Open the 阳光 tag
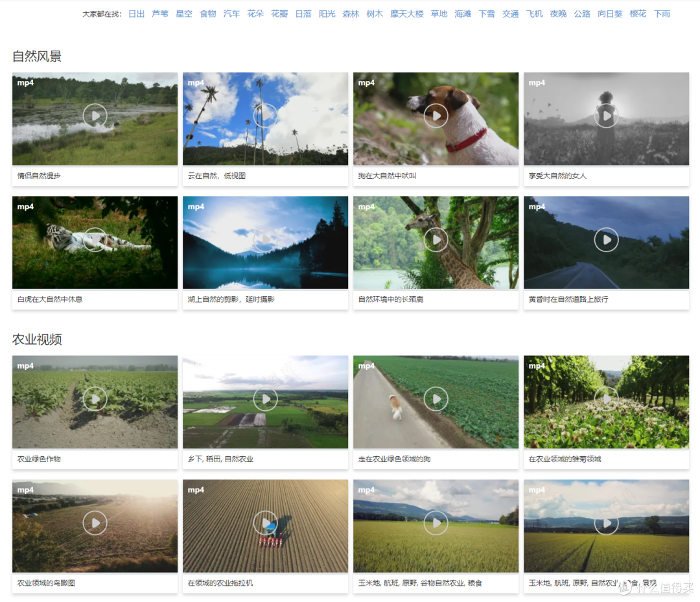This screenshot has height=602, width=700. pyautogui.click(x=327, y=14)
